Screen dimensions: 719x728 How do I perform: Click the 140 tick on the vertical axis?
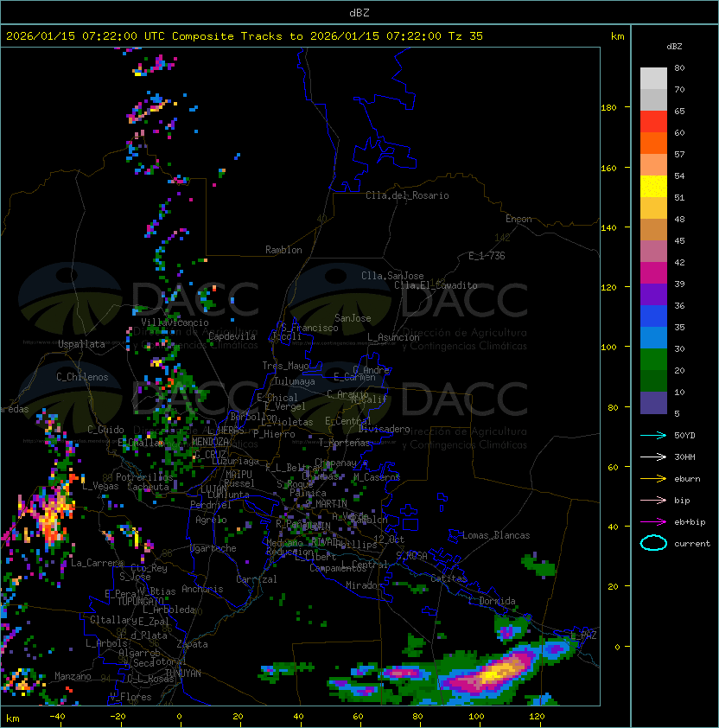[608, 227]
